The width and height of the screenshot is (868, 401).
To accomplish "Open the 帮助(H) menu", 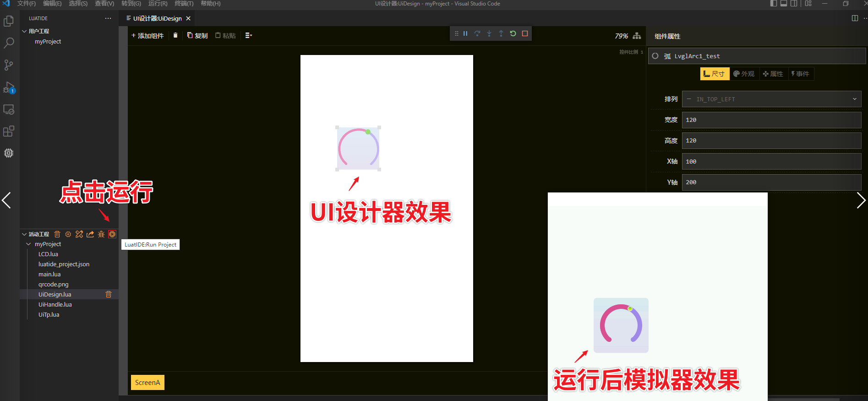I will (210, 4).
